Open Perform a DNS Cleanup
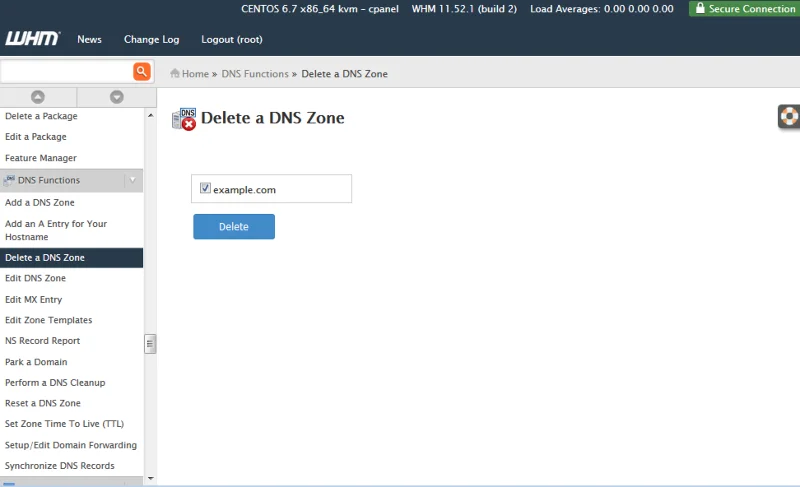 55,382
